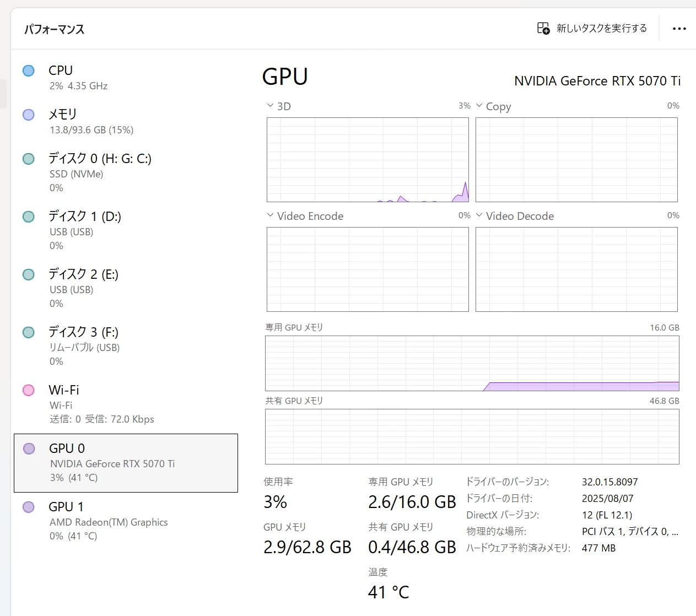Click the 13.8/93.6 GB (15%) memory text
Image resolution: width=696 pixels, height=616 pixels.
pos(91,130)
